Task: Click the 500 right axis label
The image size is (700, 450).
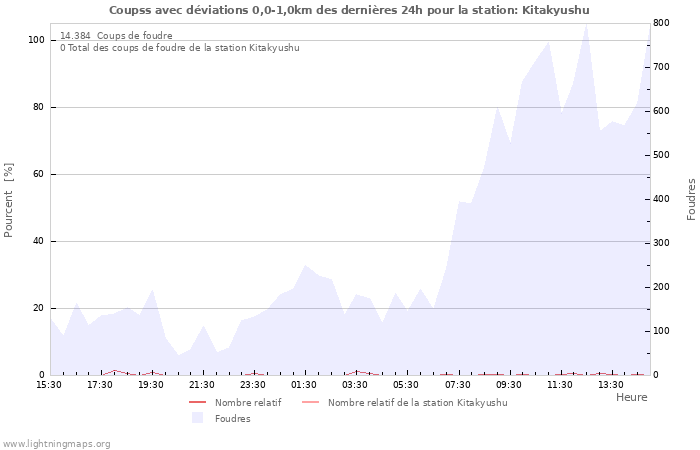Action: tap(661, 155)
